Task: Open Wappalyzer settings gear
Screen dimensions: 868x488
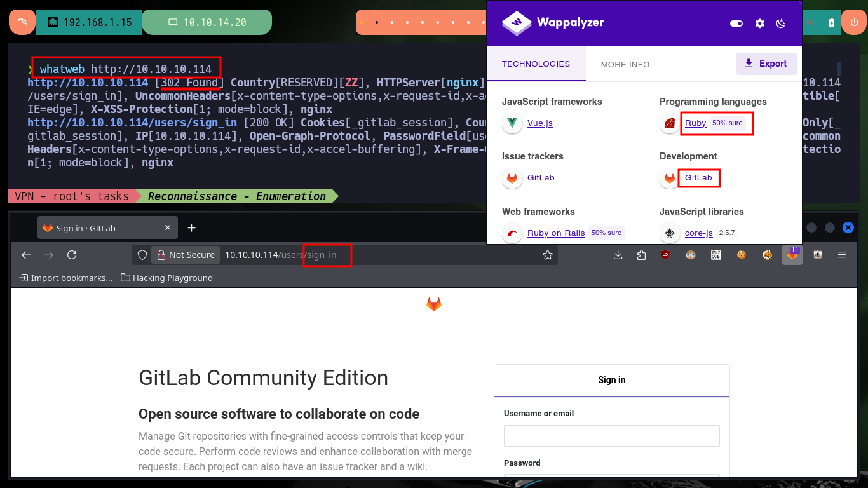Action: tap(759, 24)
